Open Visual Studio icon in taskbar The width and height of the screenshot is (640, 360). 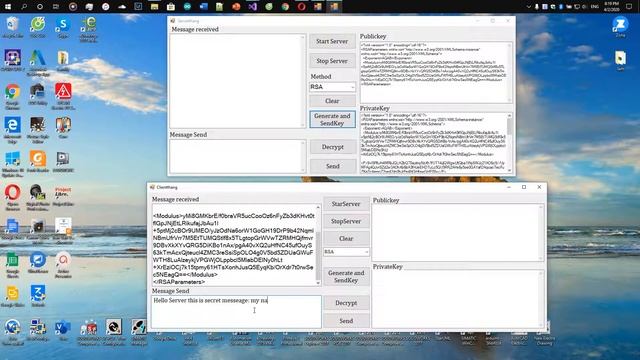click(x=252, y=7)
